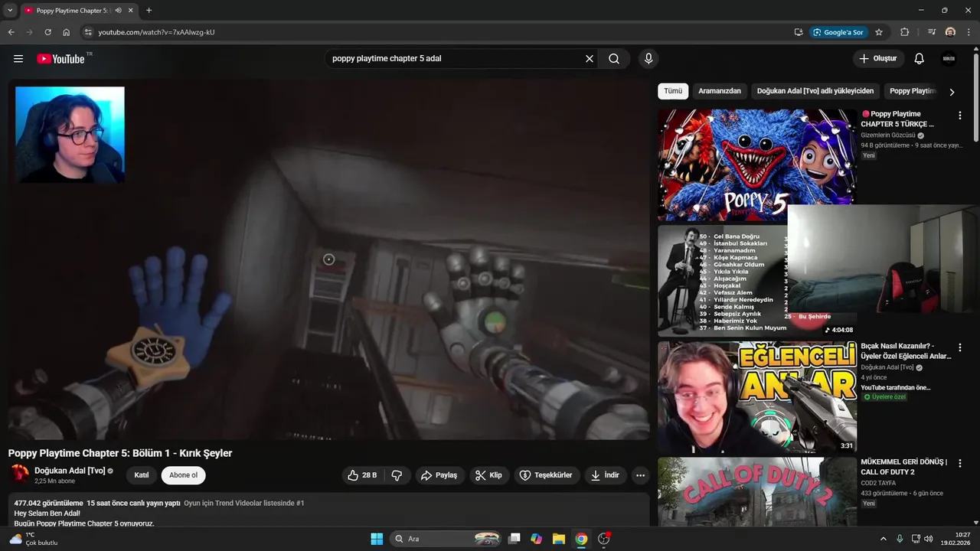Open the YouTube hamburger guide menu
This screenshot has width=980, height=551.
click(18, 59)
